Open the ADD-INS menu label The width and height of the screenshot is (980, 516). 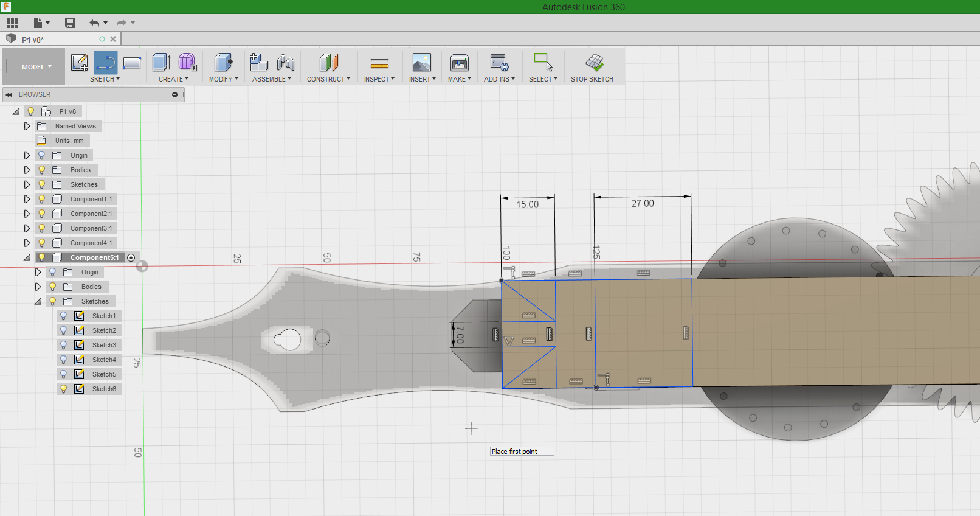coord(499,79)
